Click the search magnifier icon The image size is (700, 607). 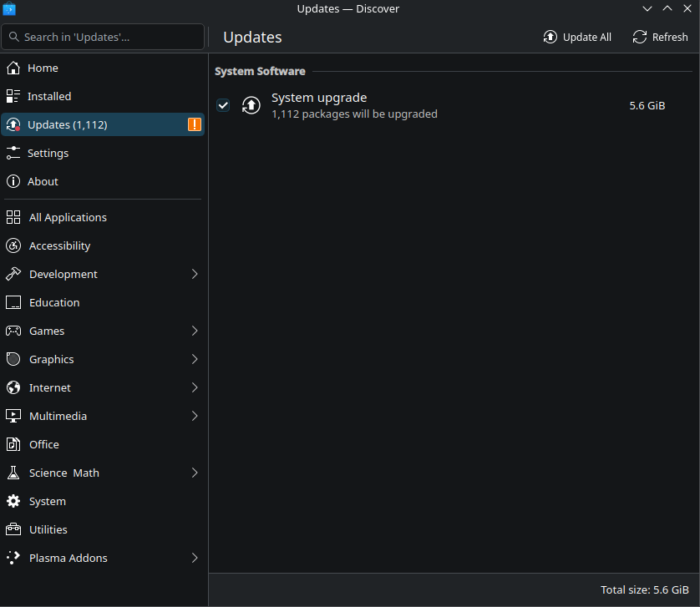[x=14, y=37]
